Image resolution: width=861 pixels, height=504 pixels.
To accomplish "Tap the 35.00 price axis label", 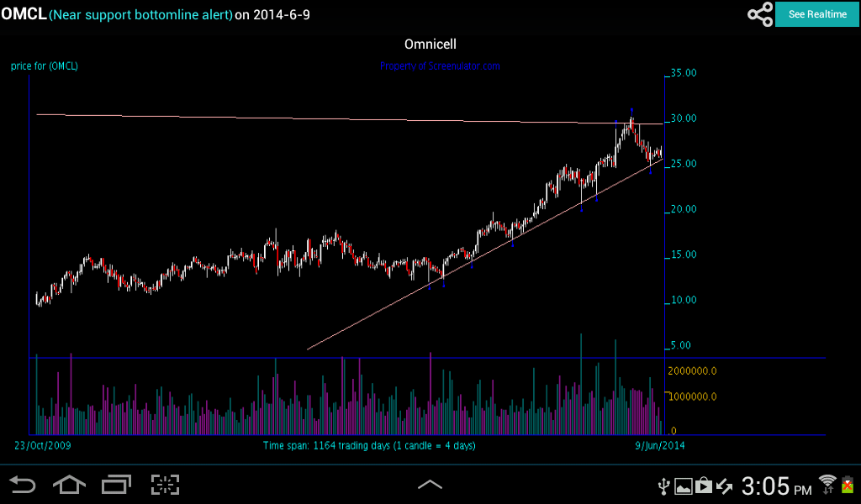I will click(x=684, y=73).
